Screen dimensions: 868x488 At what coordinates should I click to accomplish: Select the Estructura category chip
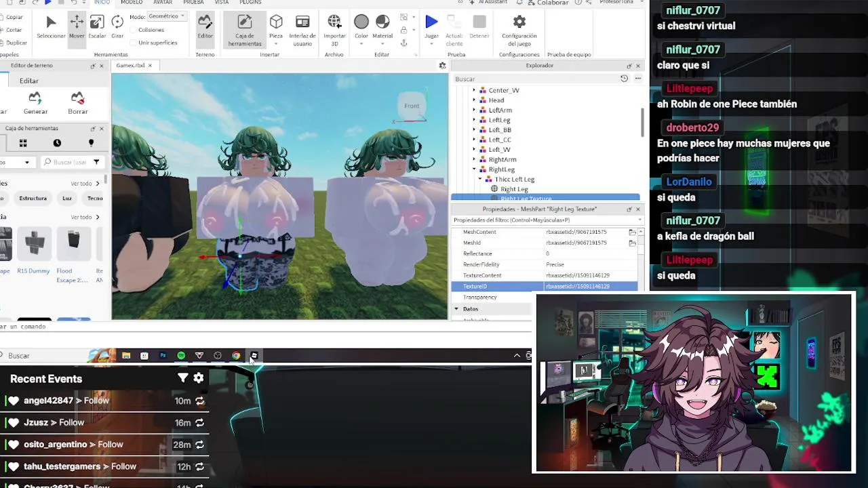[x=33, y=199]
